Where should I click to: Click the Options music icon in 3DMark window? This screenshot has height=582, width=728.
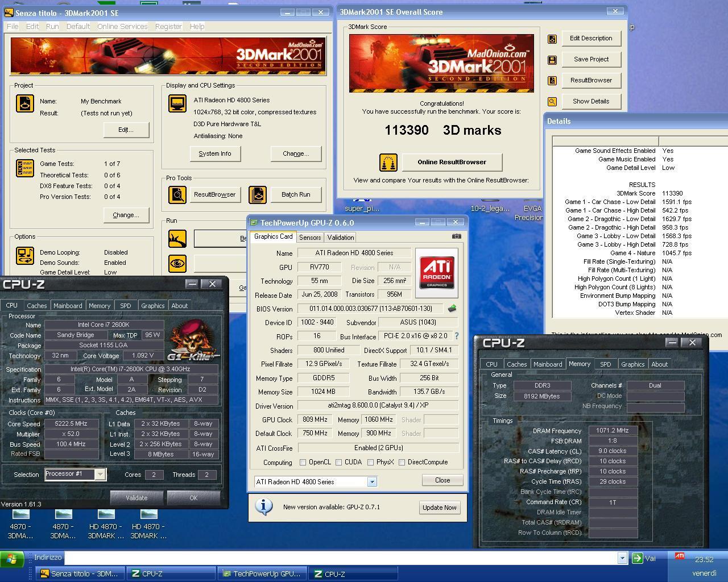point(24,255)
